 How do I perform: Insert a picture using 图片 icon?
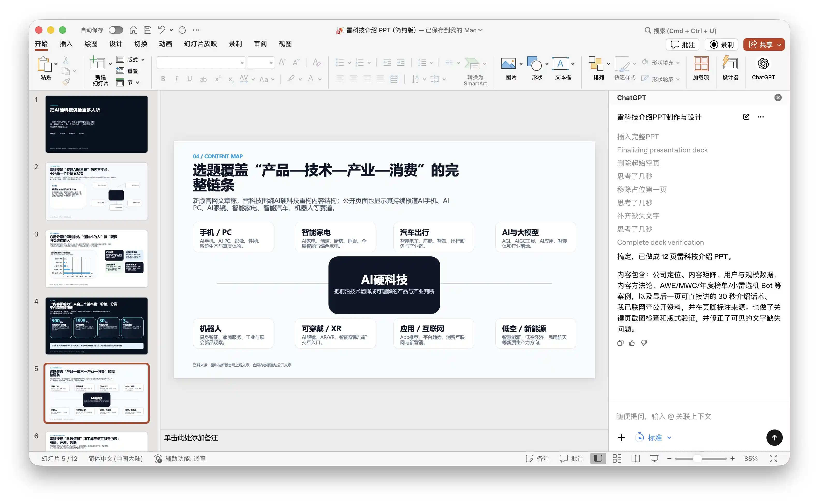click(508, 64)
